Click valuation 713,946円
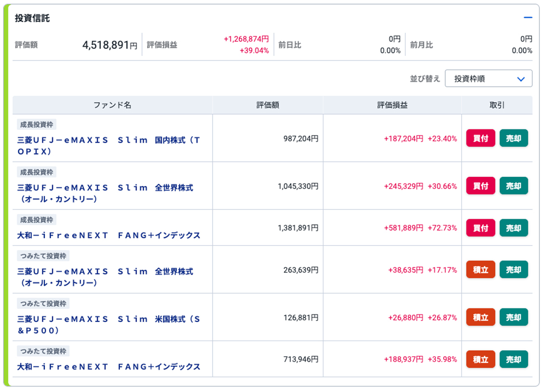The image size is (544, 392). pyautogui.click(x=301, y=359)
